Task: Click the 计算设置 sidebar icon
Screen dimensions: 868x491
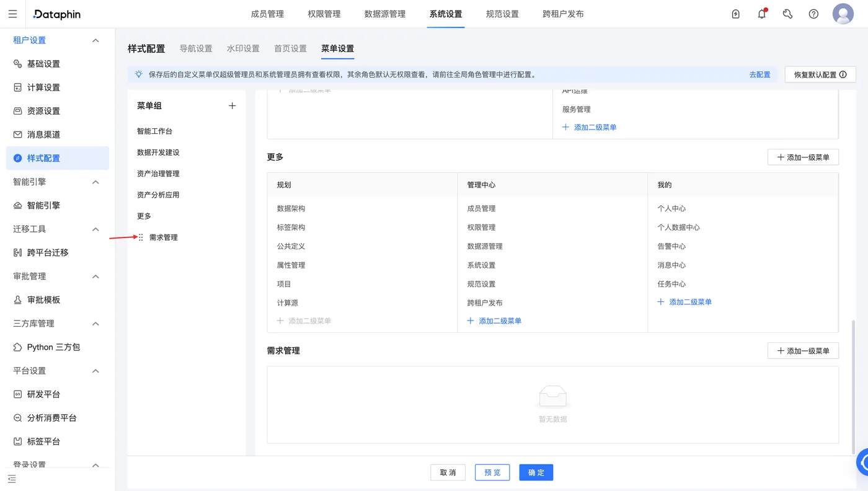Action: 18,87
